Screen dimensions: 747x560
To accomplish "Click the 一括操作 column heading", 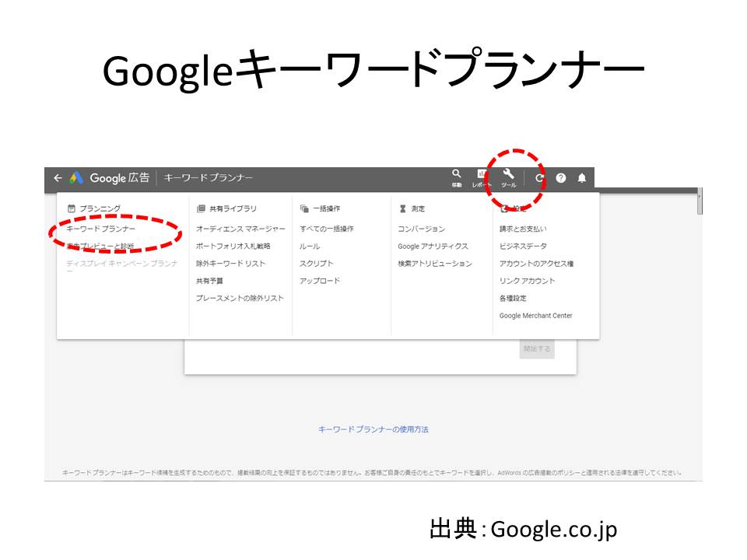I will pos(327,208).
